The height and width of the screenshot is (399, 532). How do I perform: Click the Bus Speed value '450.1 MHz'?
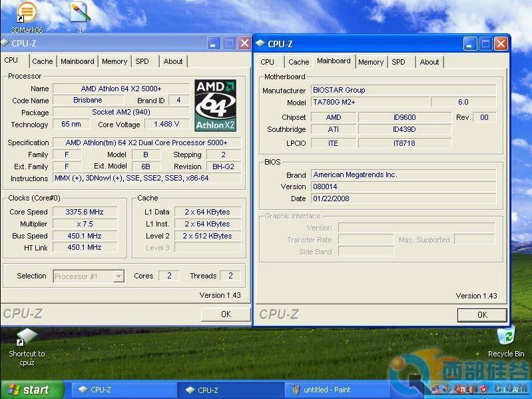[85, 236]
